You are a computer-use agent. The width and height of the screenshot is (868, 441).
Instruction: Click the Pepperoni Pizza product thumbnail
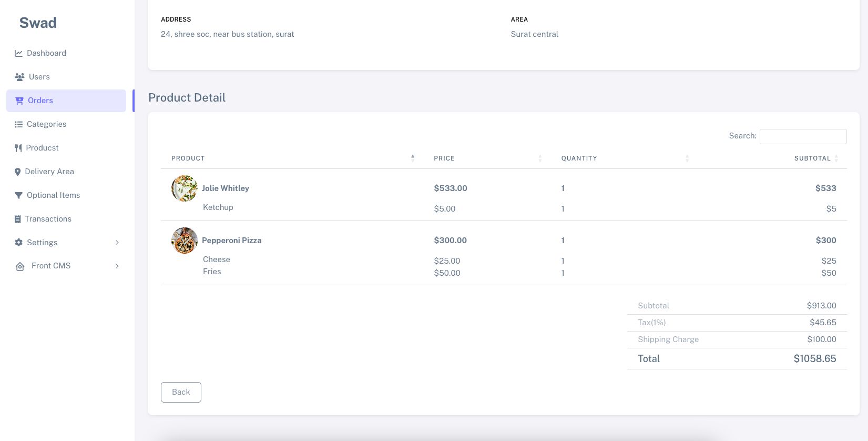point(185,240)
